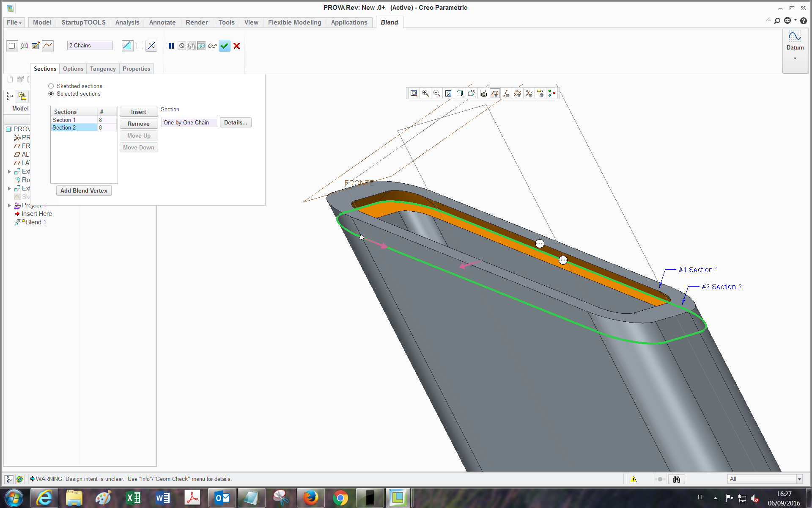Open the Display Style cube dropdown
The width and height of the screenshot is (812, 508).
(460, 93)
